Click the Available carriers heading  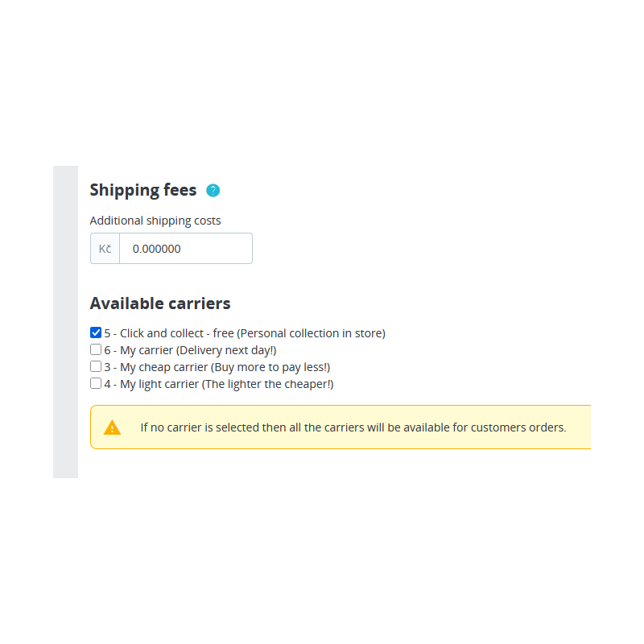point(160,303)
